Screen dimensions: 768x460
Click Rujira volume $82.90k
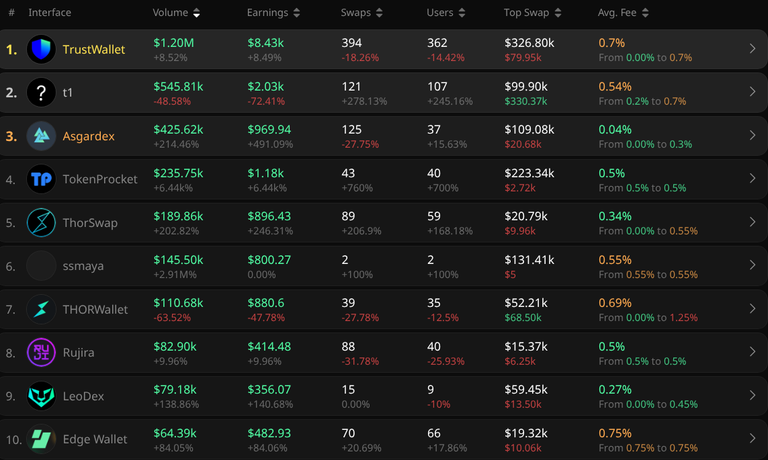pyautogui.click(x=175, y=347)
